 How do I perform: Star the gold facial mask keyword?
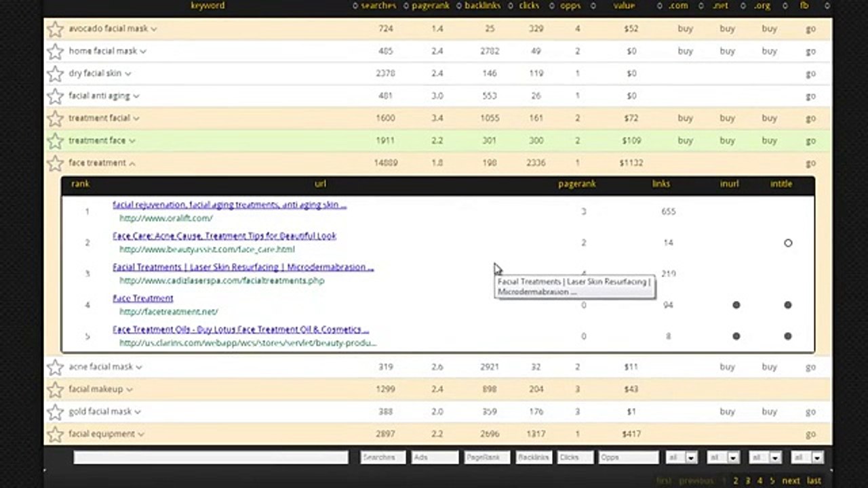coord(55,412)
